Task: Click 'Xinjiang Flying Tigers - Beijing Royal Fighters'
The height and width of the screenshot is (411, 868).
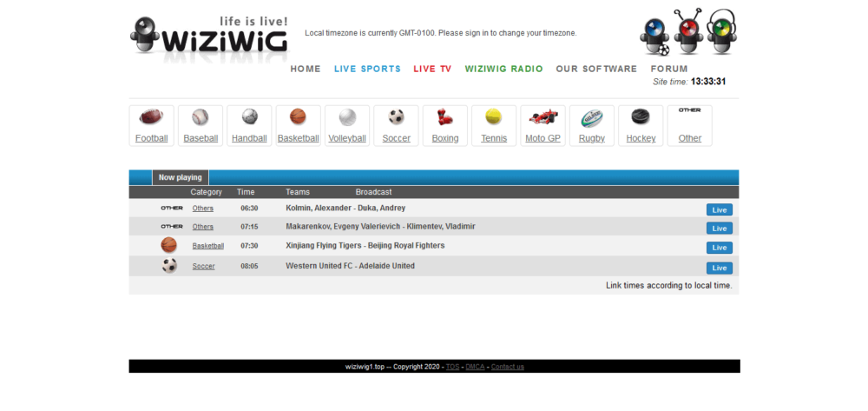Action: [x=365, y=245]
